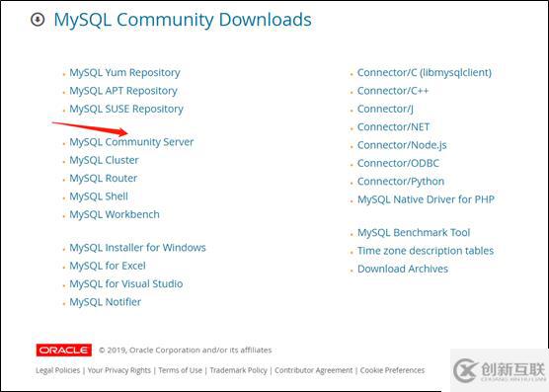This screenshot has height=392, width=549.
Task: Open the Connector/J link
Action: point(385,109)
